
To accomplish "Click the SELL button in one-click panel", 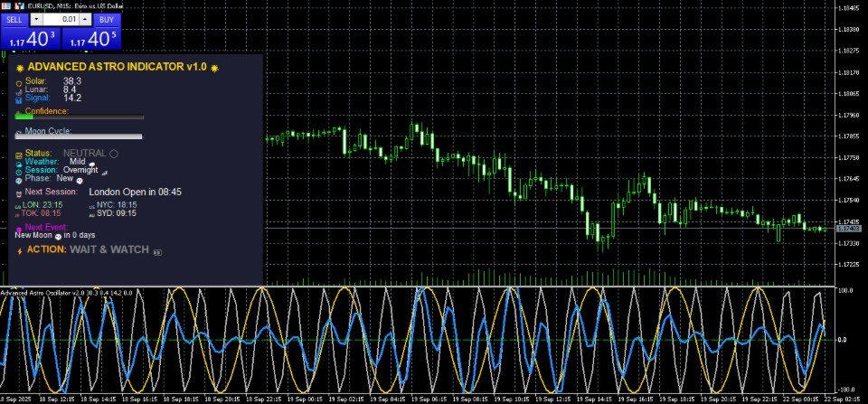I will coord(14,19).
